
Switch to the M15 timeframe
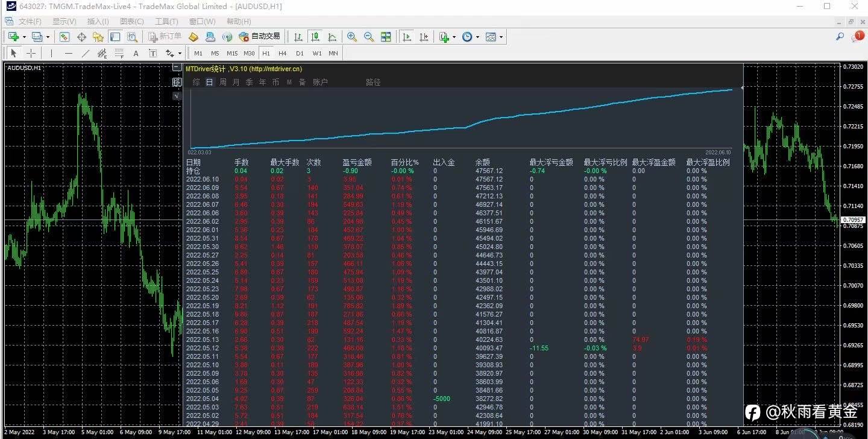(232, 53)
